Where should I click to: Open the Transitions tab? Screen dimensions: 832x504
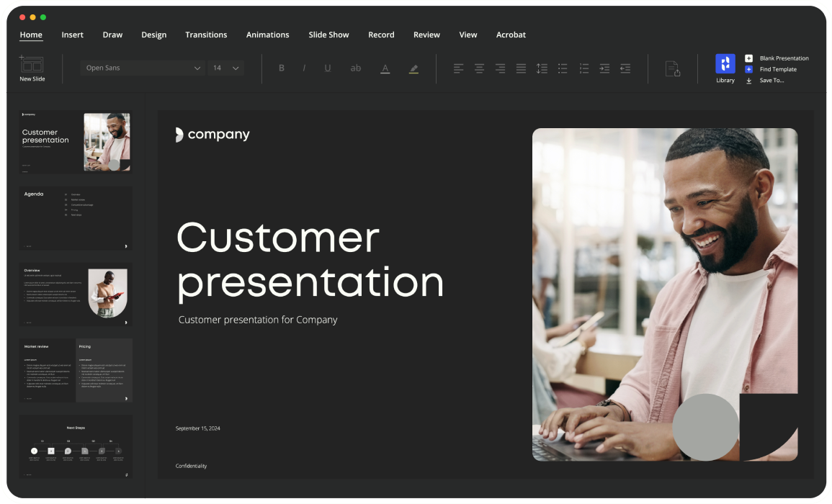tap(206, 35)
